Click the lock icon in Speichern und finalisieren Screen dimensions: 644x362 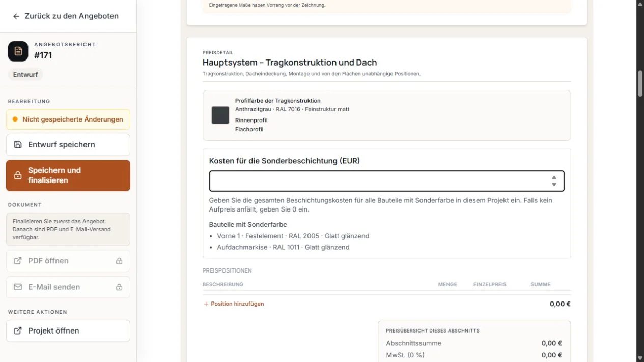coord(18,175)
